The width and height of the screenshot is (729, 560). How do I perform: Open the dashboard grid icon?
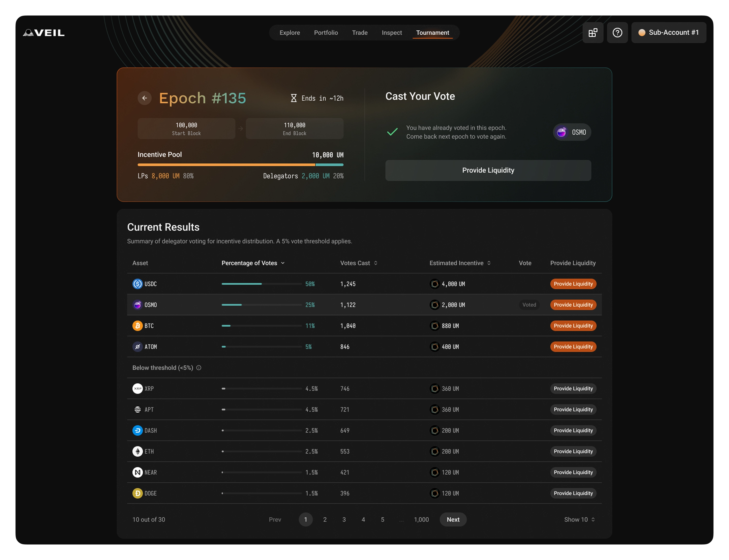pos(593,33)
